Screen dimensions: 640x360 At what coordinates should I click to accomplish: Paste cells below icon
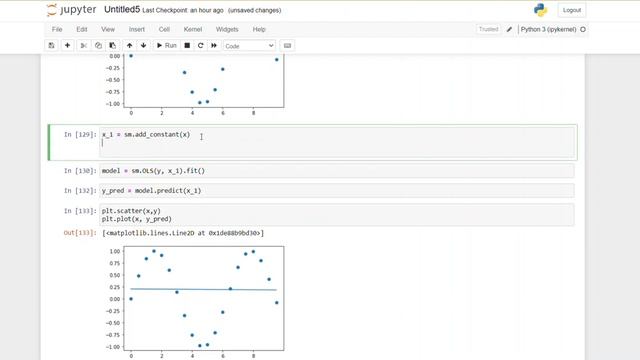tap(113, 46)
